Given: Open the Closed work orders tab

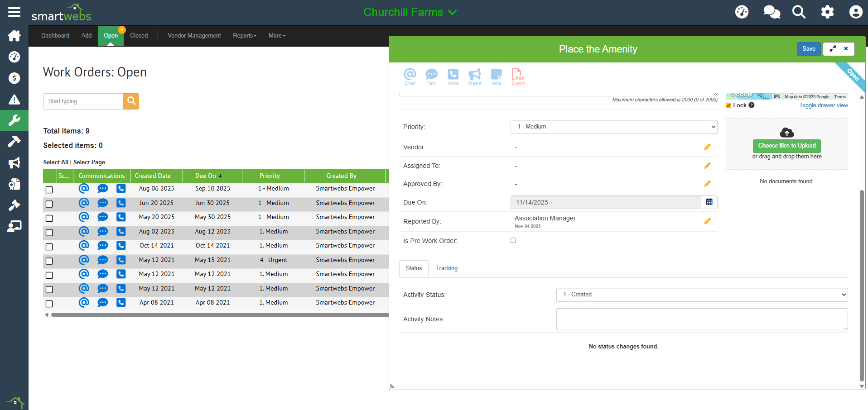Looking at the screenshot, I should tap(139, 36).
